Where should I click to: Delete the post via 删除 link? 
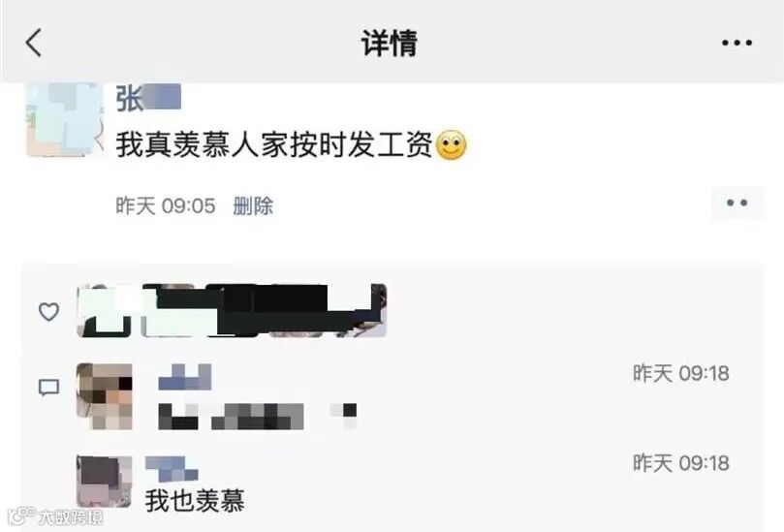253,205
